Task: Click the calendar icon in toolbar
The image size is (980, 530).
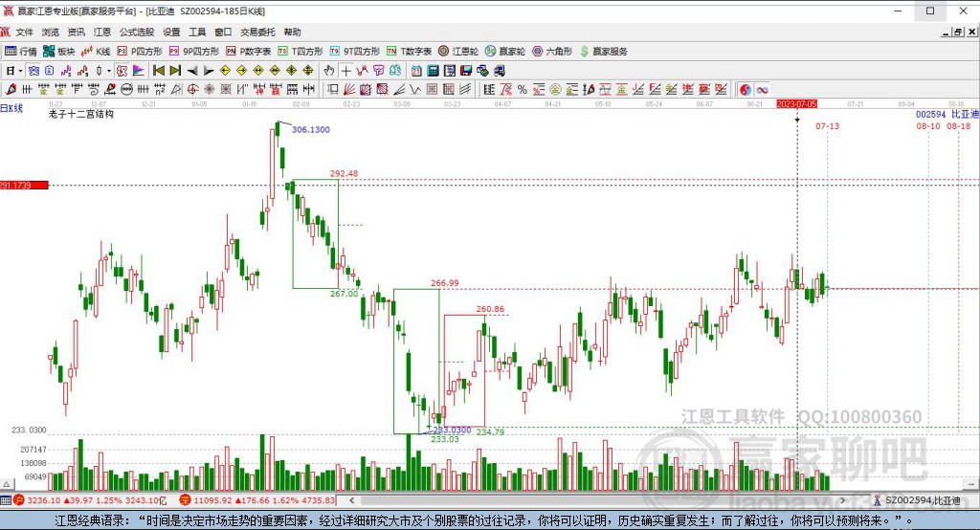Action: [415, 71]
